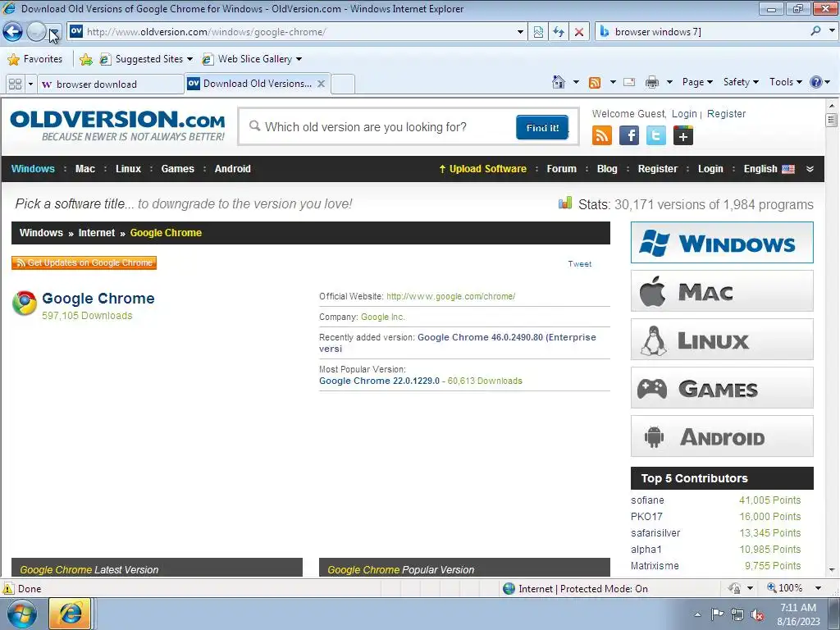Click the browser Forward arrow button
The image size is (840, 630).
(x=36, y=32)
